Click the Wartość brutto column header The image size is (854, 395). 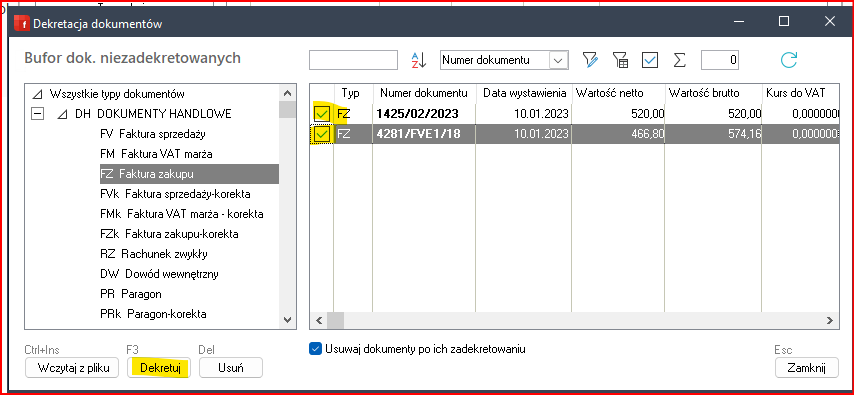(x=712, y=93)
